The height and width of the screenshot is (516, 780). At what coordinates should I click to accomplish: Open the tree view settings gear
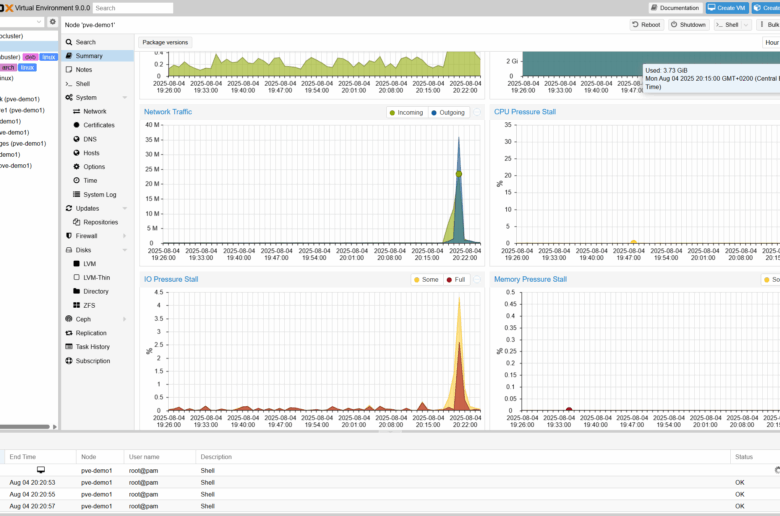pyautogui.click(x=53, y=21)
